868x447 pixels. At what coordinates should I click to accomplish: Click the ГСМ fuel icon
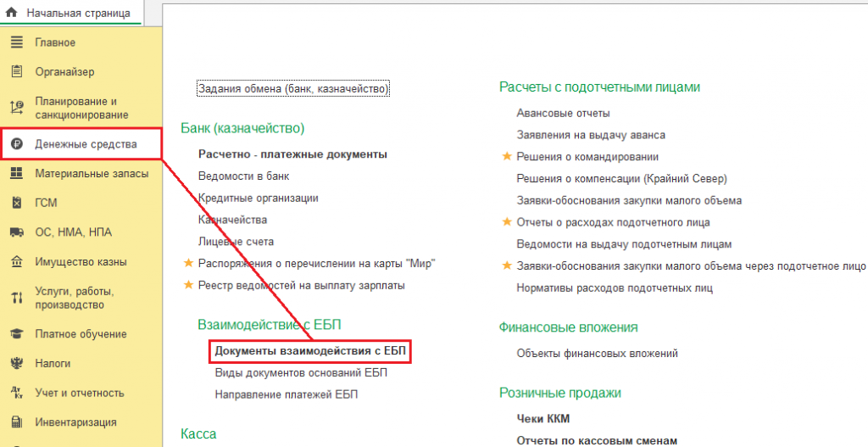(17, 203)
